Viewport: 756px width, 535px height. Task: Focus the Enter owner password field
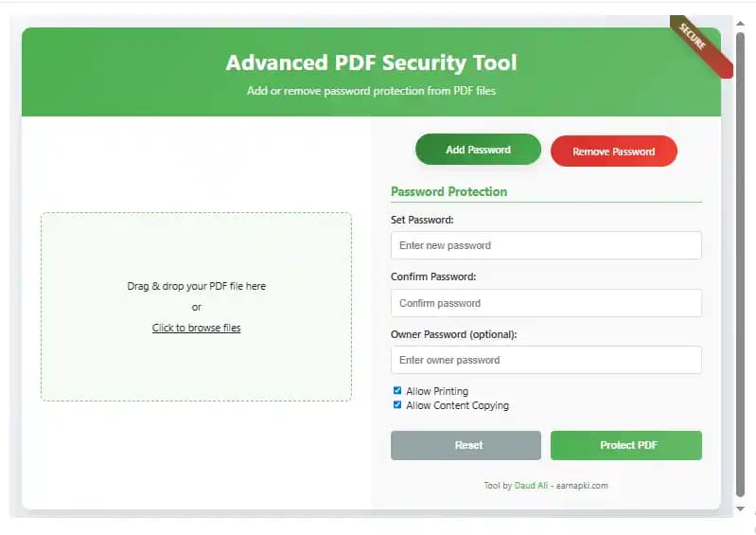[546, 360]
